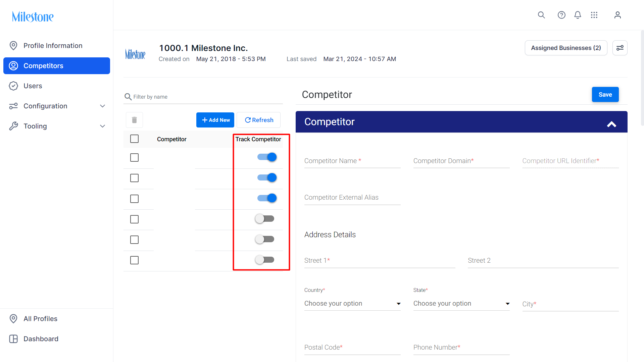Click the Competitor column header

tap(171, 139)
